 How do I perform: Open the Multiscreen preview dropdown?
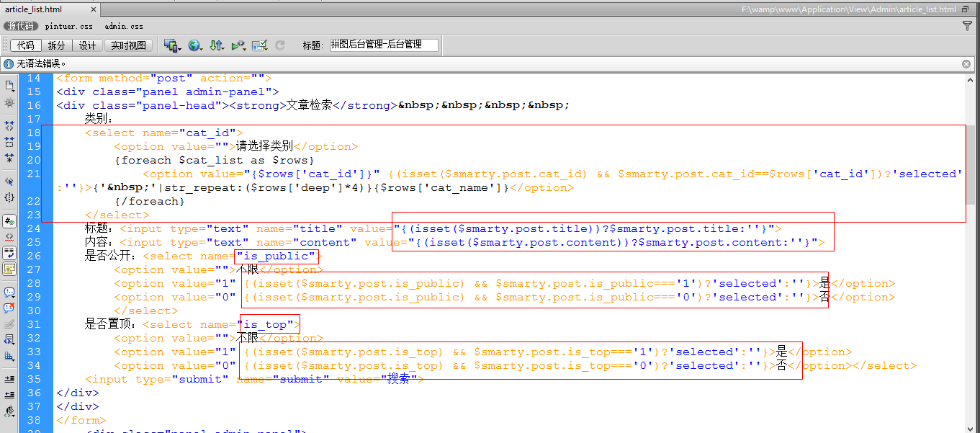tap(172, 45)
